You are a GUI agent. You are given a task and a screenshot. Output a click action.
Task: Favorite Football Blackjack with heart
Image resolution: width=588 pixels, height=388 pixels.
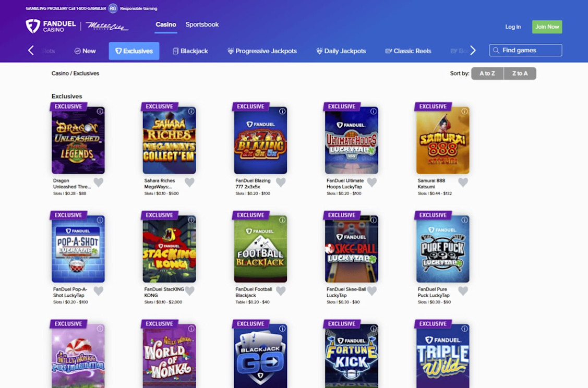(281, 291)
